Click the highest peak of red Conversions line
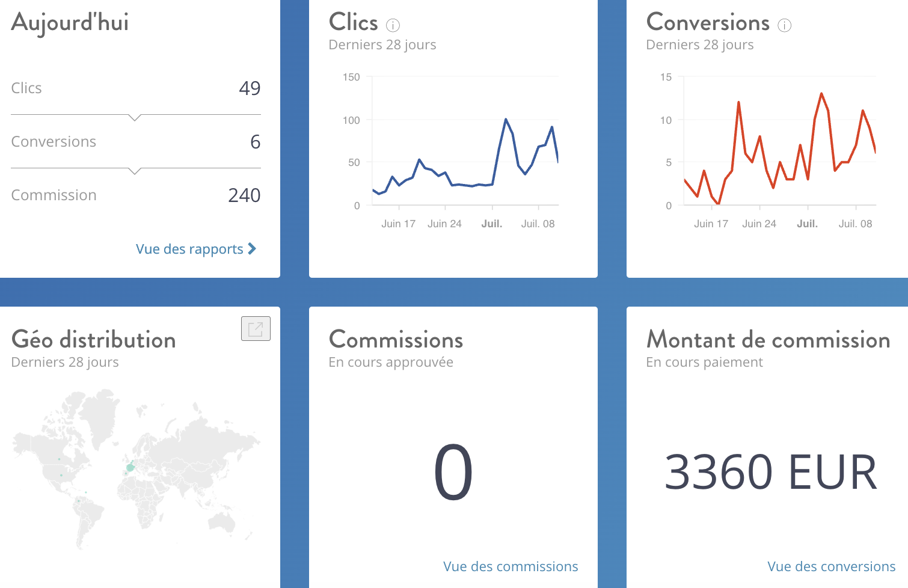908x588 pixels. tap(821, 93)
